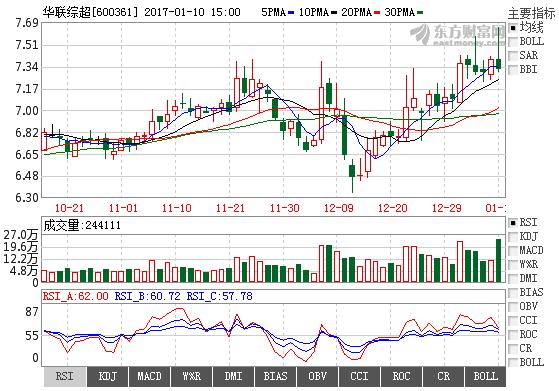Switch to the CR bottom tab
The height and width of the screenshot is (391, 559).
click(x=443, y=376)
